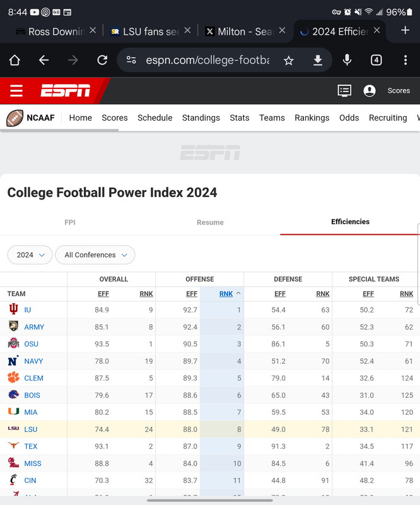Toggle sort on Offense RNK column

[x=226, y=294]
